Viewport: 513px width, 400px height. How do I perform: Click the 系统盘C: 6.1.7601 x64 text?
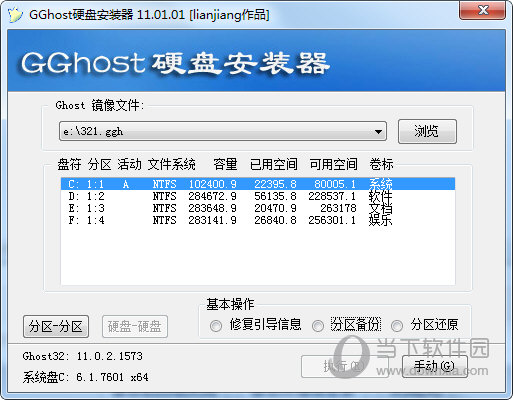tap(86, 377)
